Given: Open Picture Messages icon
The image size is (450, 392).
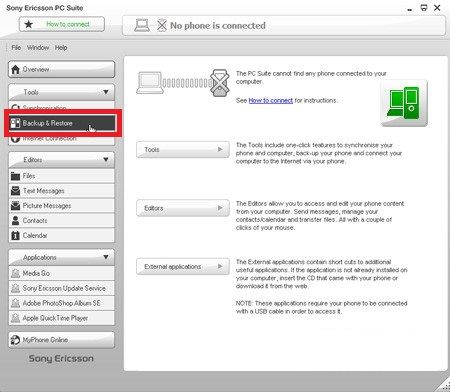Looking at the screenshot, I should [x=15, y=206].
